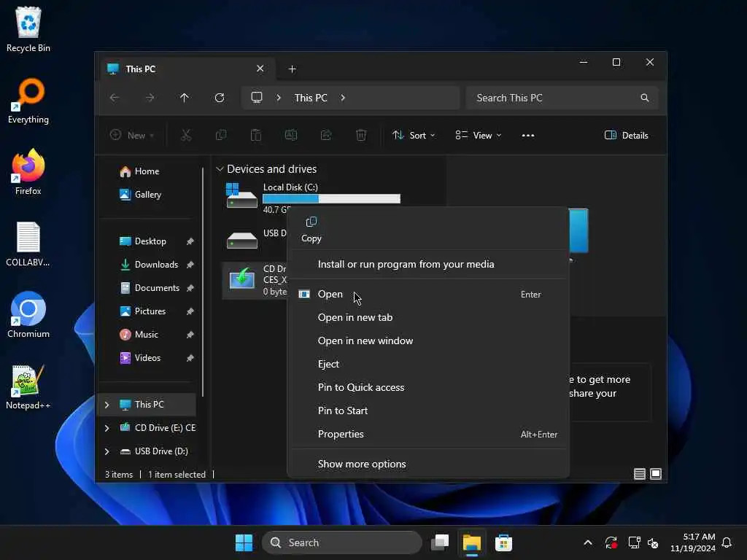Open the View dropdown
The image size is (747, 560).
click(x=479, y=135)
